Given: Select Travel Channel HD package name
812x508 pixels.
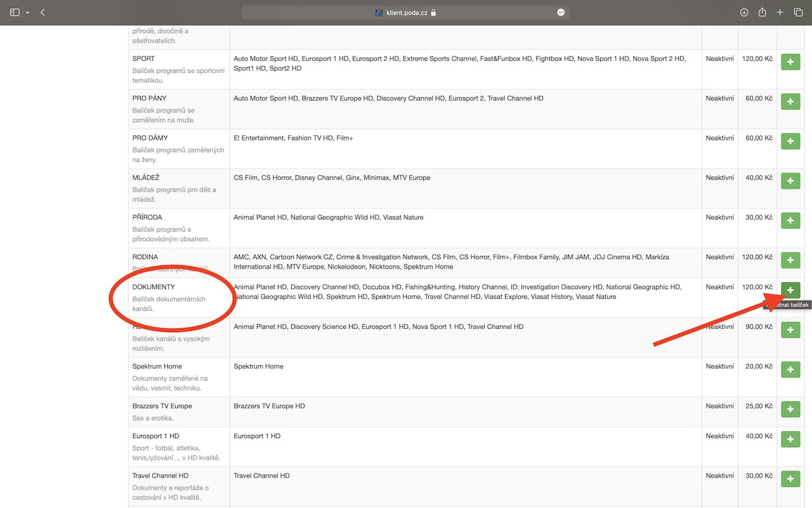Looking at the screenshot, I should pyautogui.click(x=160, y=476).
